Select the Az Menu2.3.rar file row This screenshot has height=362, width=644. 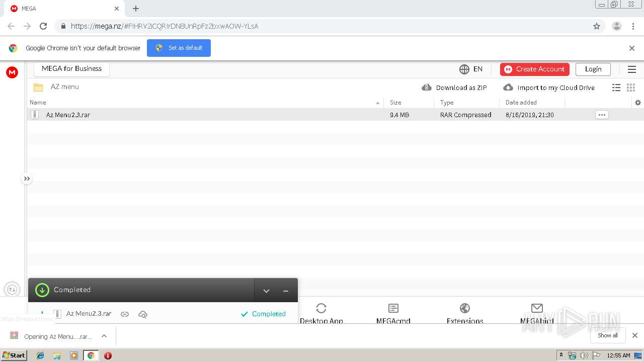click(336, 115)
